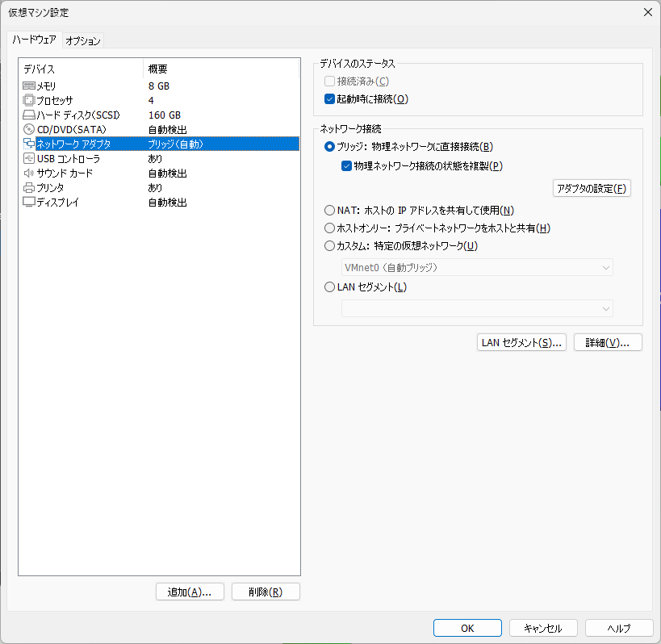Viewport: 661px width, 644px height.
Task: Click the processor (プロセッサ) chip icon
Action: 29,100
